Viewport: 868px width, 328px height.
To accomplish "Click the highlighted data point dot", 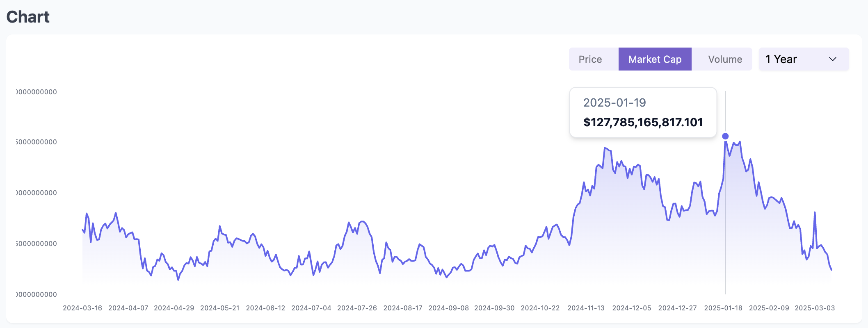I will point(725,136).
